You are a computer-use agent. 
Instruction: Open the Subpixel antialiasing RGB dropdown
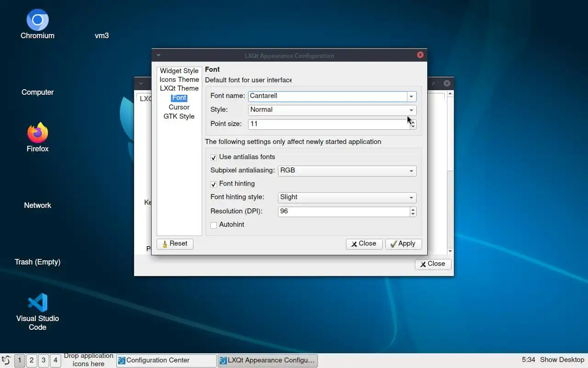click(347, 171)
